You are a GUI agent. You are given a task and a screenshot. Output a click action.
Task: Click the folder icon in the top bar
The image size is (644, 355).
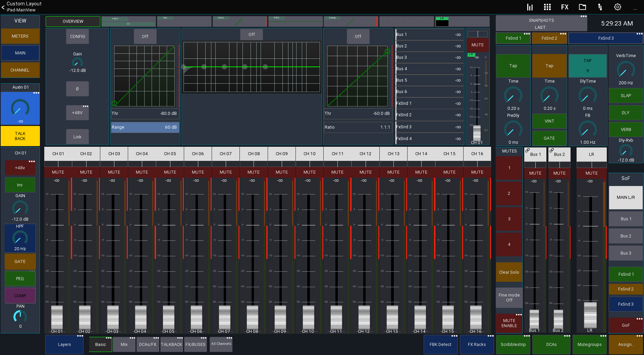point(582,7)
